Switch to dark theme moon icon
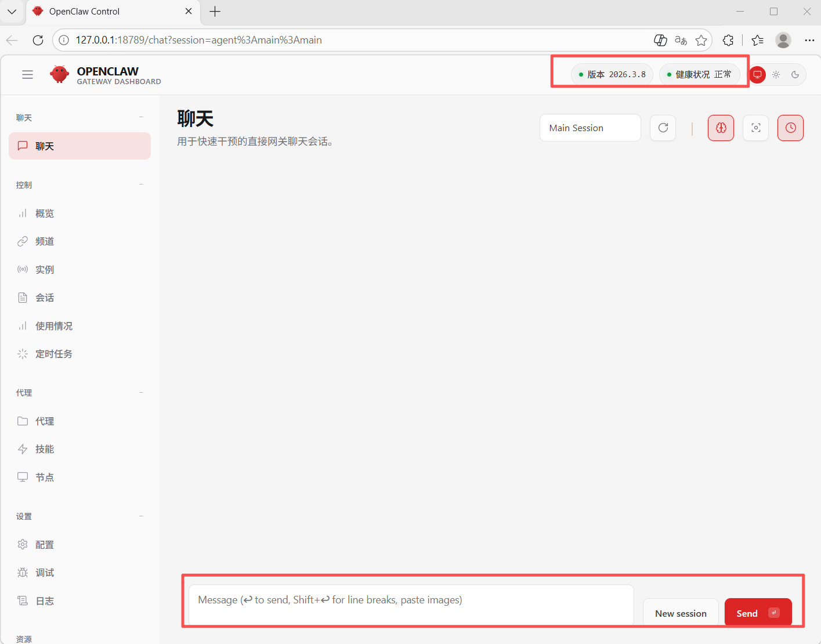This screenshot has width=821, height=644. coord(795,74)
